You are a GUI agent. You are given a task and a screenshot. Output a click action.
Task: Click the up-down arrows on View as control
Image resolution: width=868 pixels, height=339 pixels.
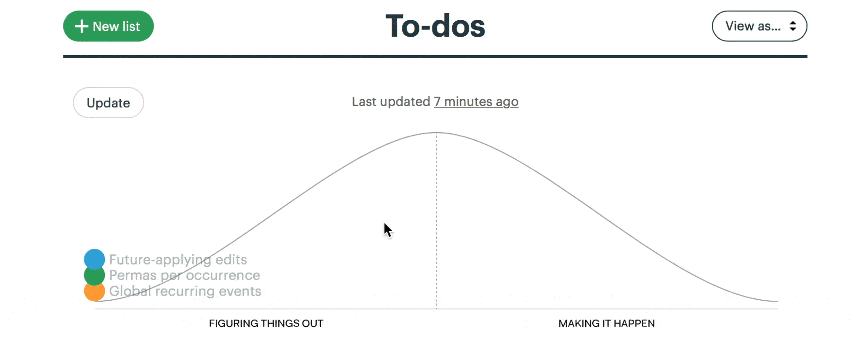(794, 26)
